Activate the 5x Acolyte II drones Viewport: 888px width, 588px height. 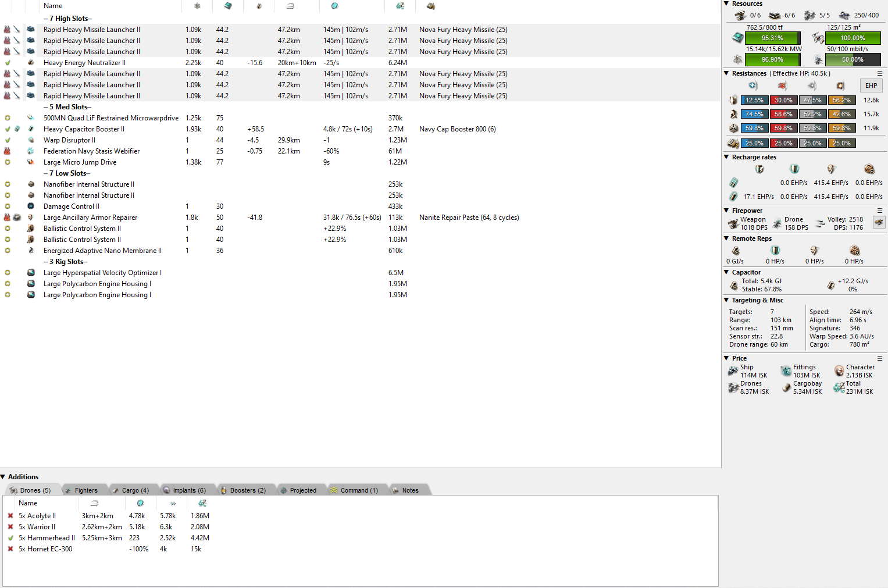(10, 516)
